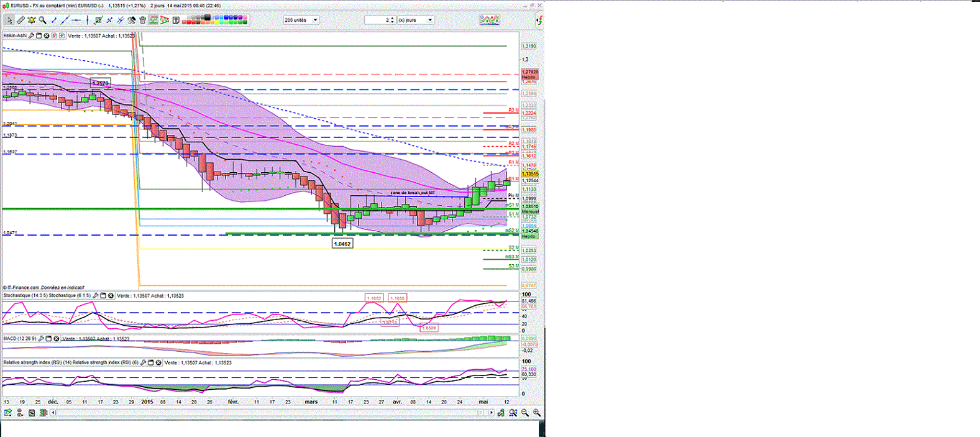Screen dimensions: 980x437
Task: Click the red sell arrow on Heikin-Ashi
Action: (54, 36)
